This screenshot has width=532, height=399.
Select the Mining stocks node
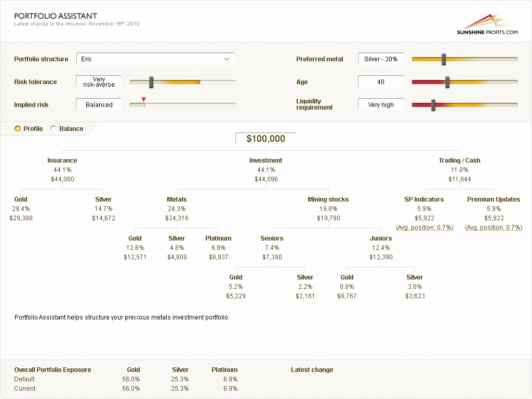[x=328, y=199]
